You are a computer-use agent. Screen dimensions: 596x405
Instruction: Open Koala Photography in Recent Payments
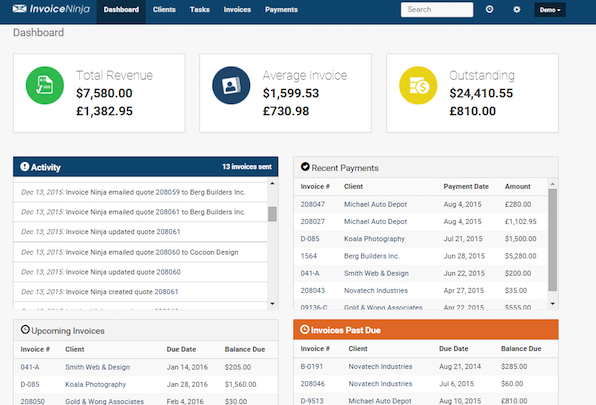point(374,239)
